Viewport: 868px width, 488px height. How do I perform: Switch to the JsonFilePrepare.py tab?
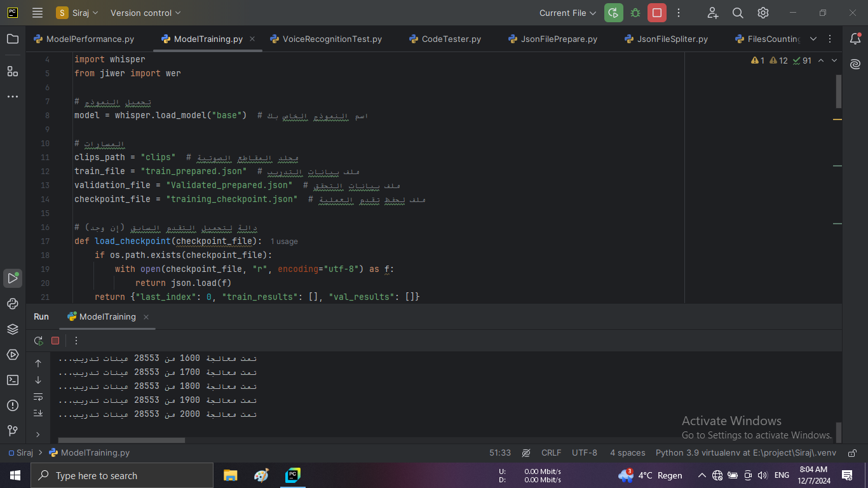pos(553,39)
